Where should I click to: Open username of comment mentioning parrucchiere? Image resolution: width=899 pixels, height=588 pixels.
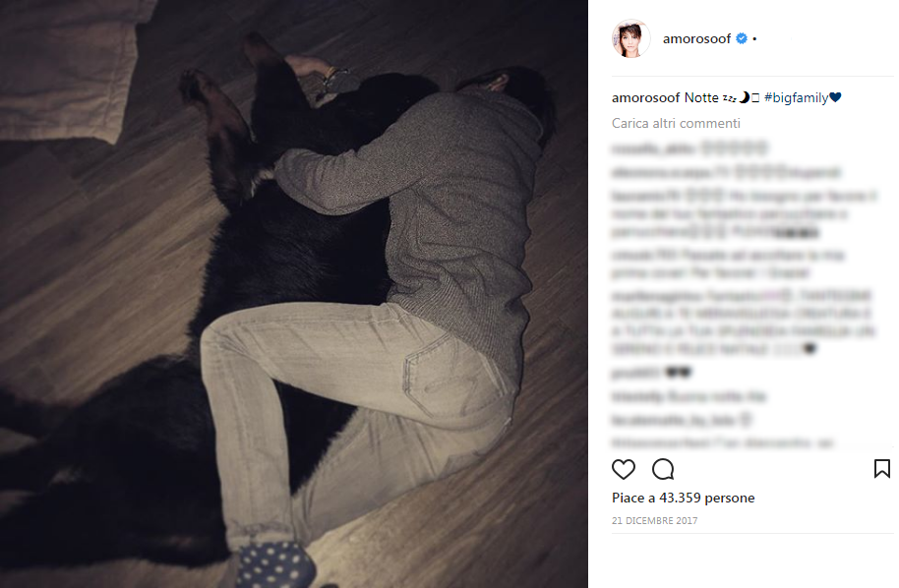(x=645, y=196)
